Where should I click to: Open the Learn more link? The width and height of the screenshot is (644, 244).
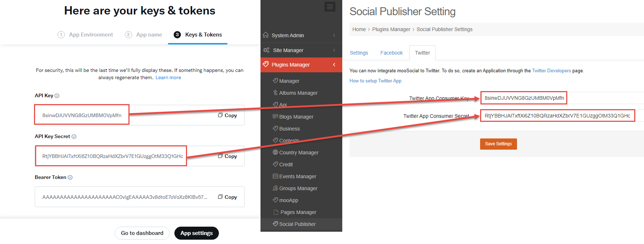tap(168, 78)
